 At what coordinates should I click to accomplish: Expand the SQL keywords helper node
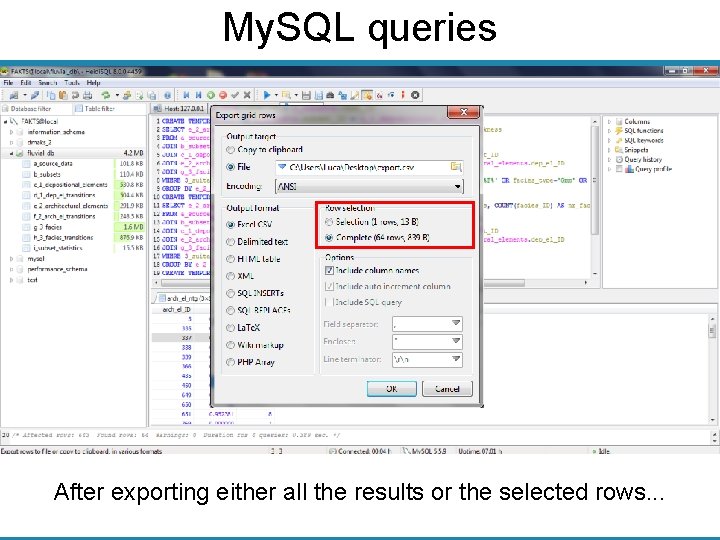tap(609, 141)
